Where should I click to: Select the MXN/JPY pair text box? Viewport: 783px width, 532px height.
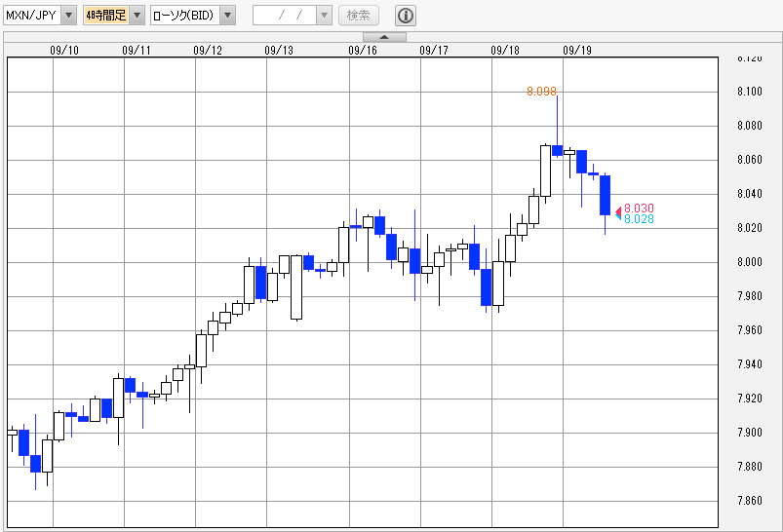coord(31,16)
